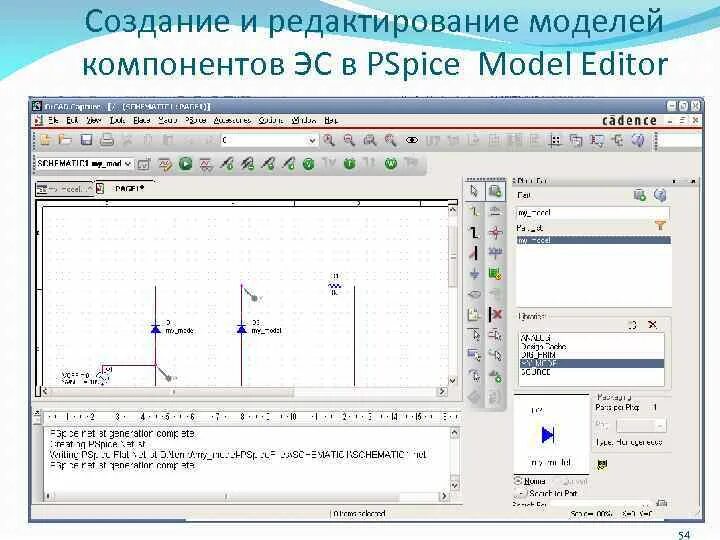Click the middle diode labeled my_model in schematic
The image size is (720, 540).
[242, 329]
